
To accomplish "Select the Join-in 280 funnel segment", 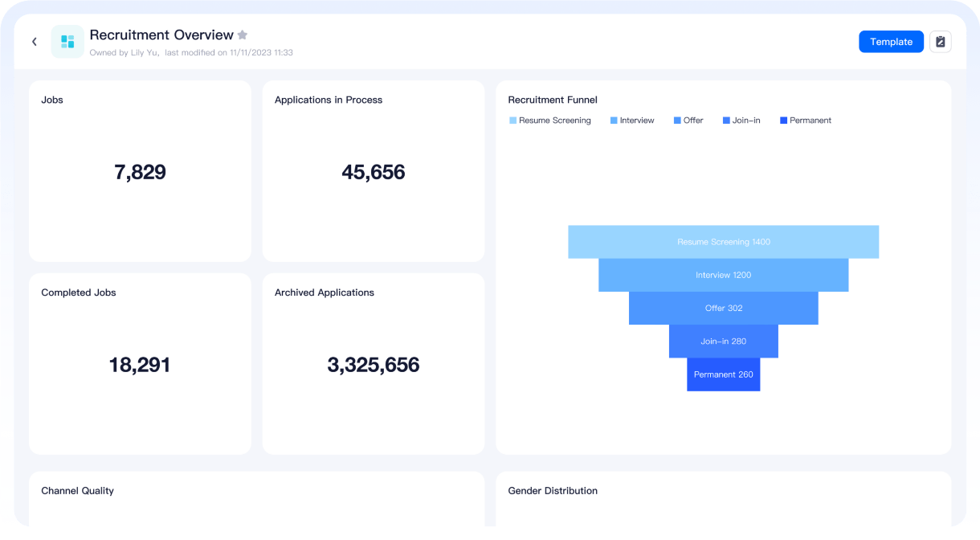I will coord(723,341).
